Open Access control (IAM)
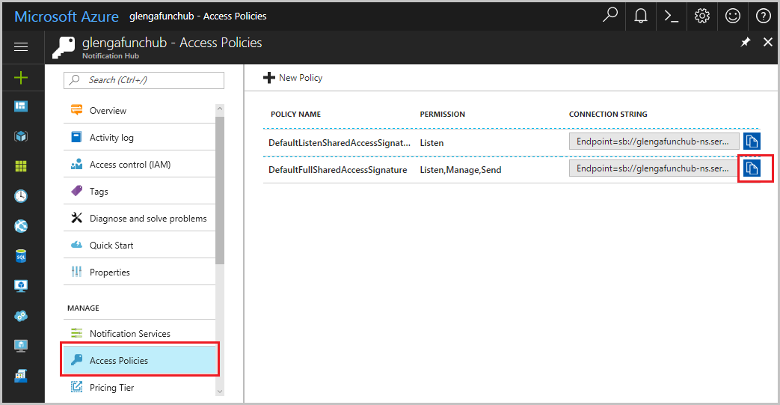Viewport: 780px width, 405px height. pos(139,164)
